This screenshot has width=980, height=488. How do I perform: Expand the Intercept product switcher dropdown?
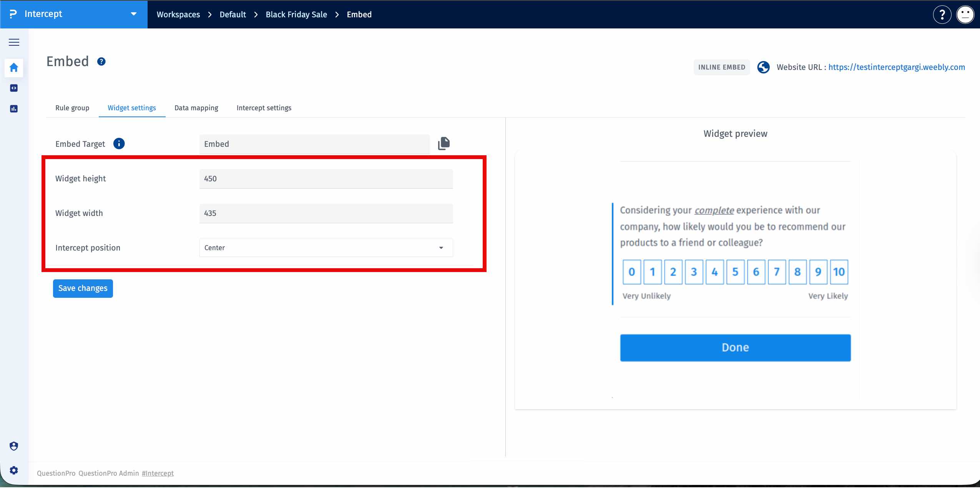tap(134, 14)
